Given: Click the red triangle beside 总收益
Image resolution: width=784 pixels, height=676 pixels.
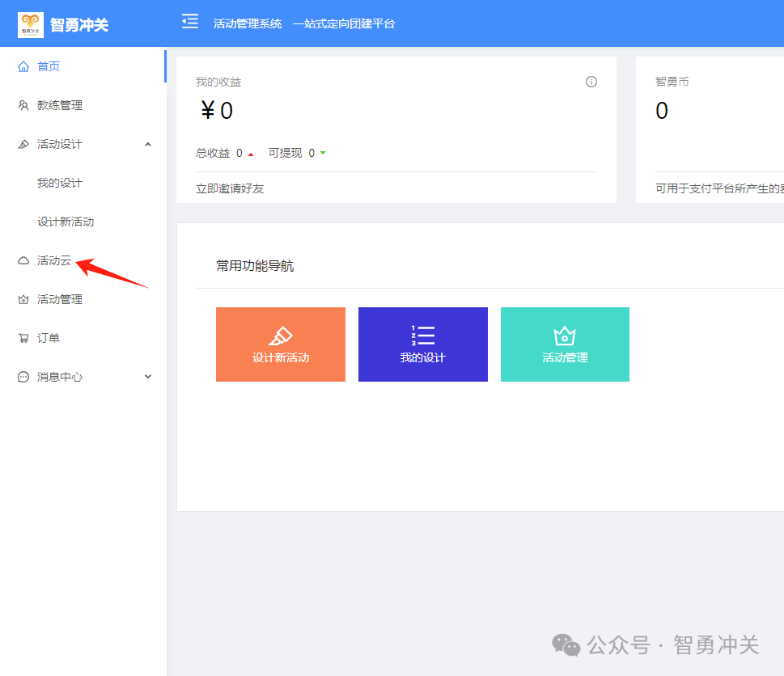Looking at the screenshot, I should pyautogui.click(x=251, y=152).
